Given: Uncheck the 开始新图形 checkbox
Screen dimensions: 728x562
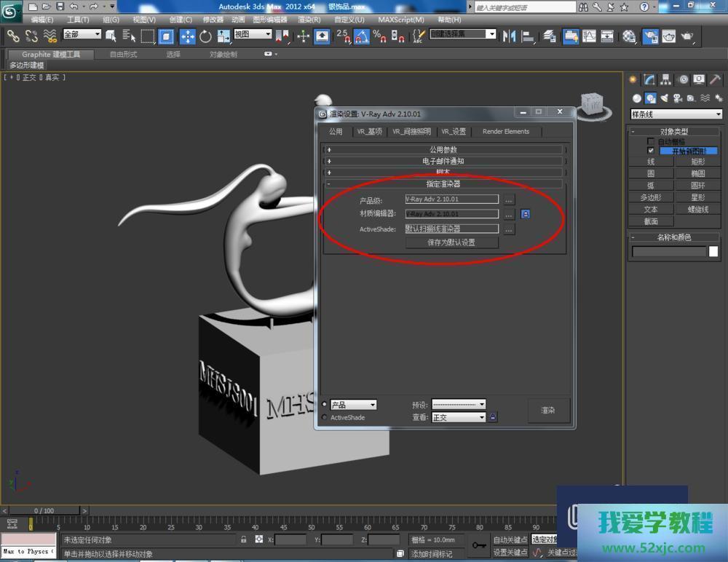Looking at the screenshot, I should tap(651, 151).
